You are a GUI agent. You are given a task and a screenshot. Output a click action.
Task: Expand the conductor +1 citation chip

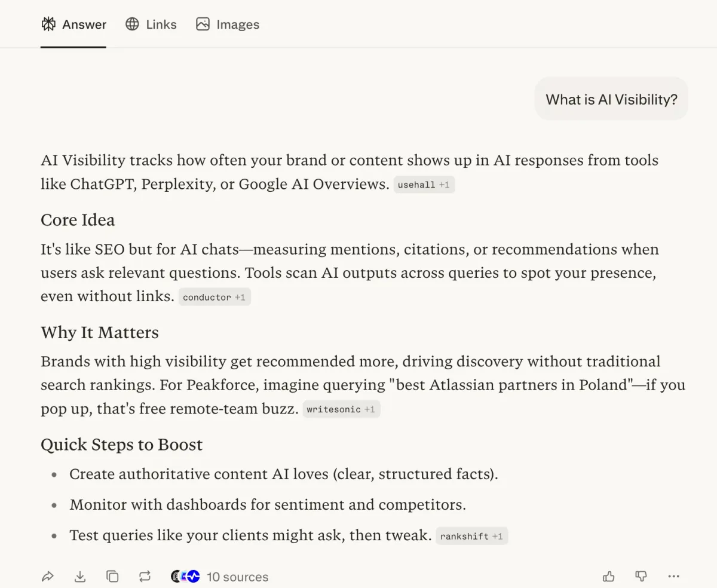215,297
